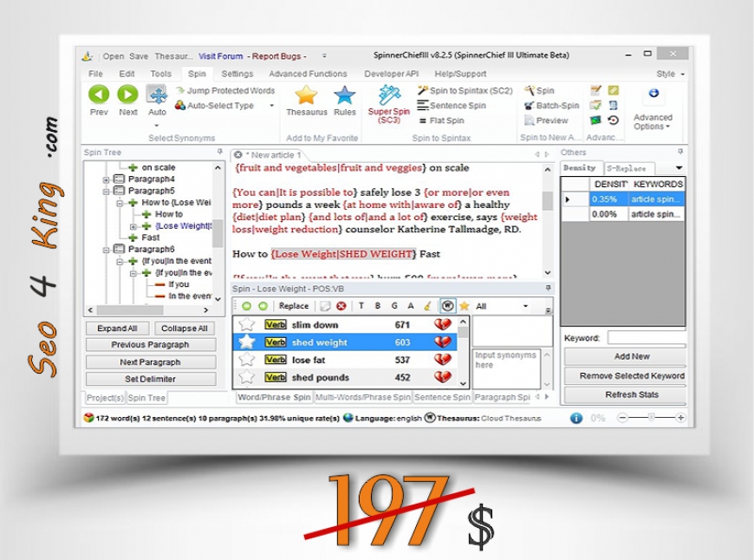Click the Expand All button
This screenshot has width=754, height=560.
click(117, 329)
